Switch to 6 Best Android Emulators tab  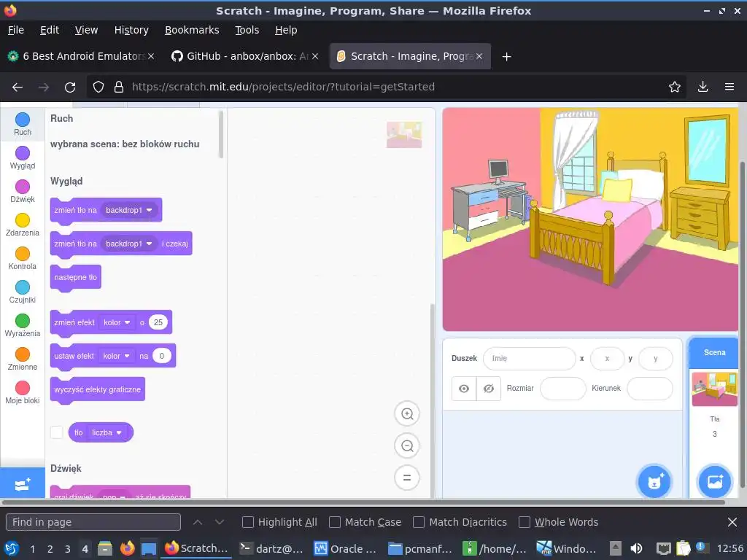click(81, 57)
